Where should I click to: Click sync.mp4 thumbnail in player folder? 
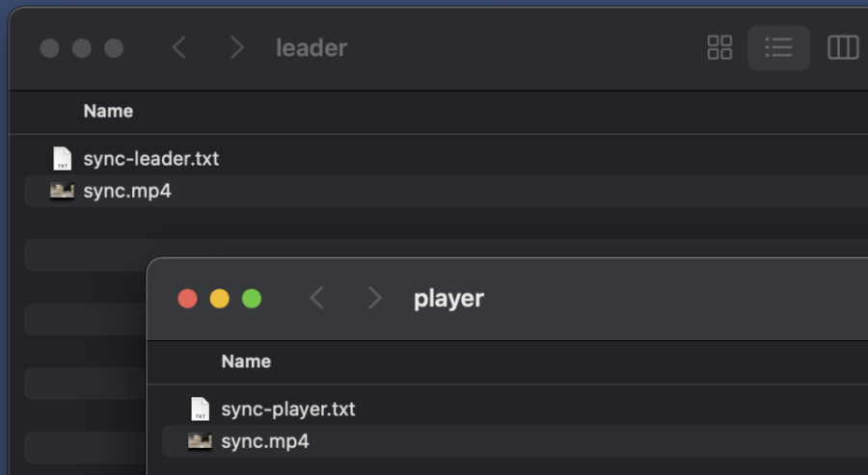click(x=200, y=441)
